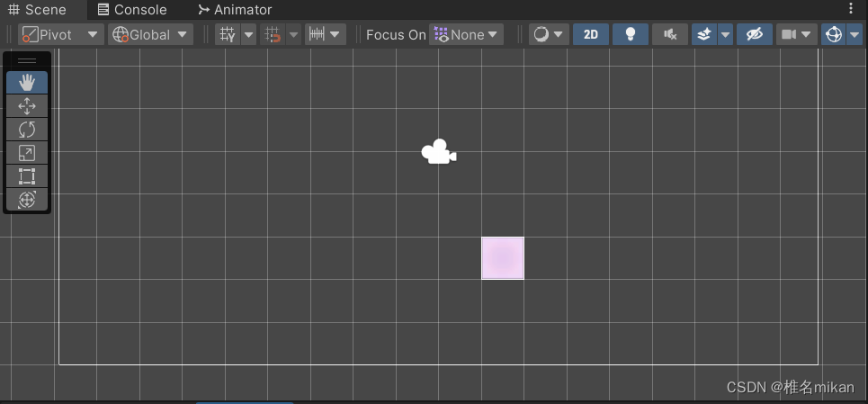Open the Pivot handle position dropdown
Image resolution: width=868 pixels, height=404 pixels.
(61, 34)
